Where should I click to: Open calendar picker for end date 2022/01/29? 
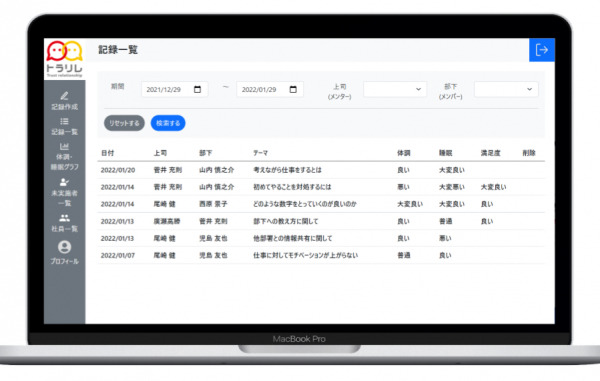(x=293, y=90)
